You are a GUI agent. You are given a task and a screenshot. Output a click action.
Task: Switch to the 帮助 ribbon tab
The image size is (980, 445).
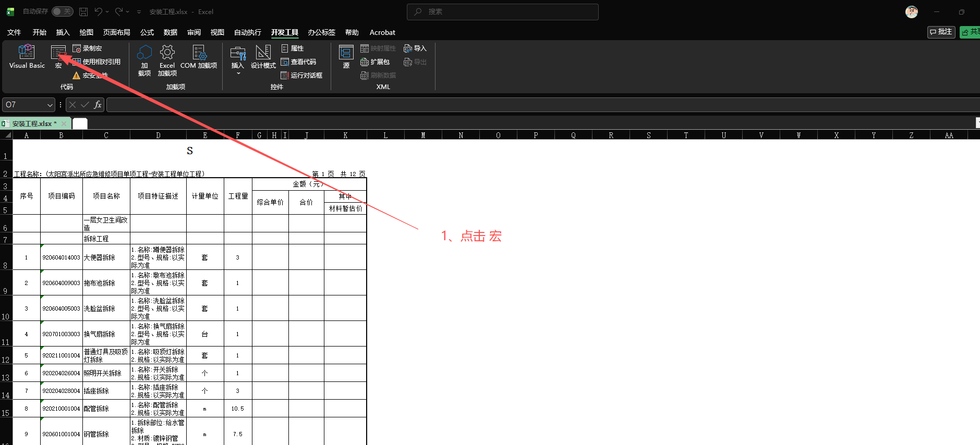352,32
